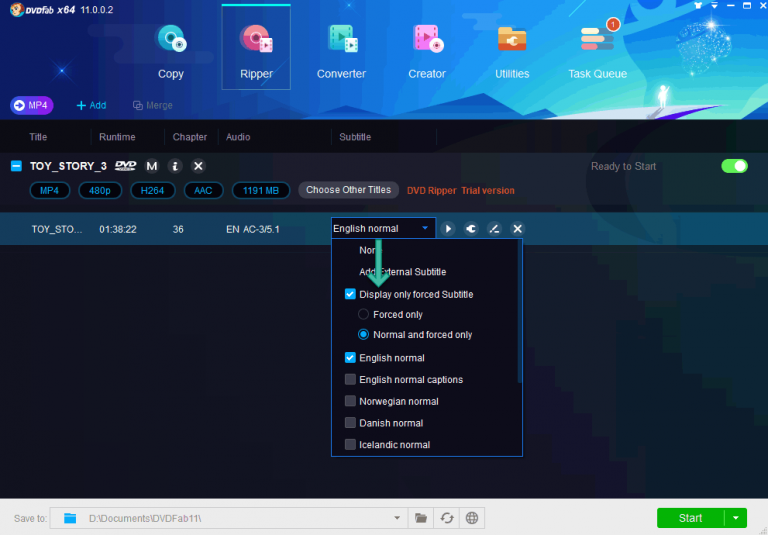
Task: Check the Norwegian normal subtitle
Action: 350,401
